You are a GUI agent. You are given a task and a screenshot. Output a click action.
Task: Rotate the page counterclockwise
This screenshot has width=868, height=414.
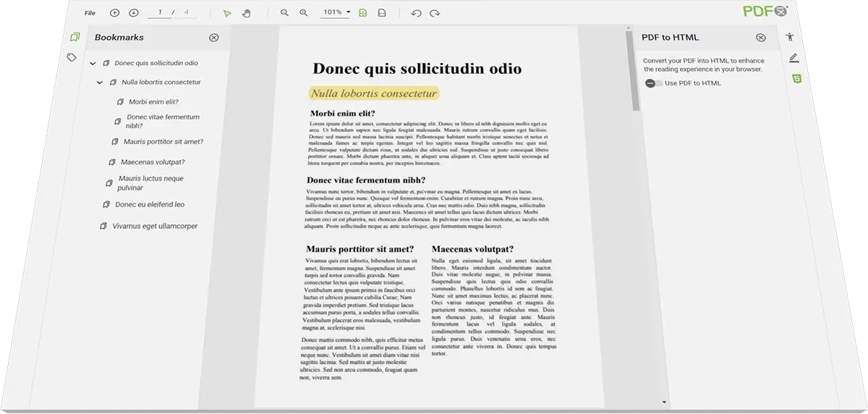(415, 13)
